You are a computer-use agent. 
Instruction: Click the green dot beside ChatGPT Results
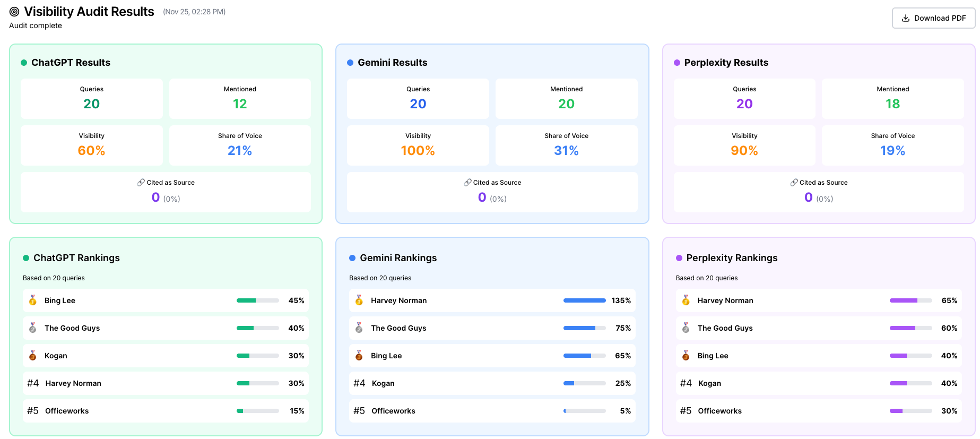[x=24, y=63]
